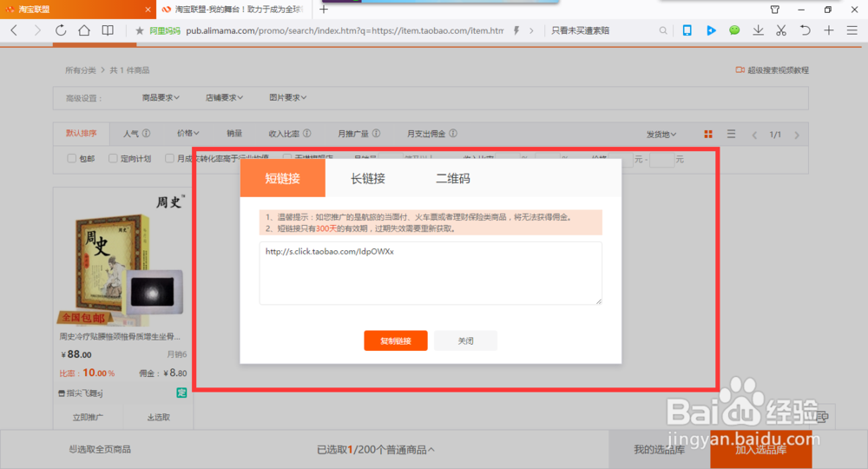This screenshot has height=469, width=868.
Task: Click the scissors screenshot icon
Action: 781,30
